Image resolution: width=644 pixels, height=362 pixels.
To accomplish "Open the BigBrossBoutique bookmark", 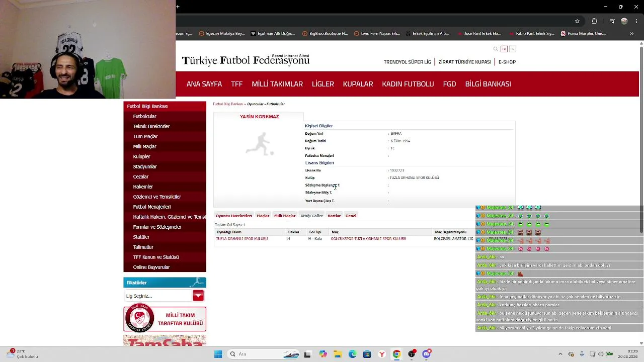I will pos(325,34).
